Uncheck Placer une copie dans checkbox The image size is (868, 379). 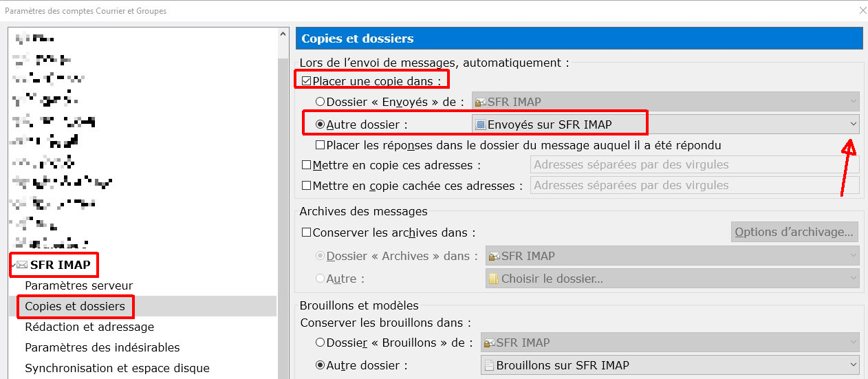[x=307, y=81]
